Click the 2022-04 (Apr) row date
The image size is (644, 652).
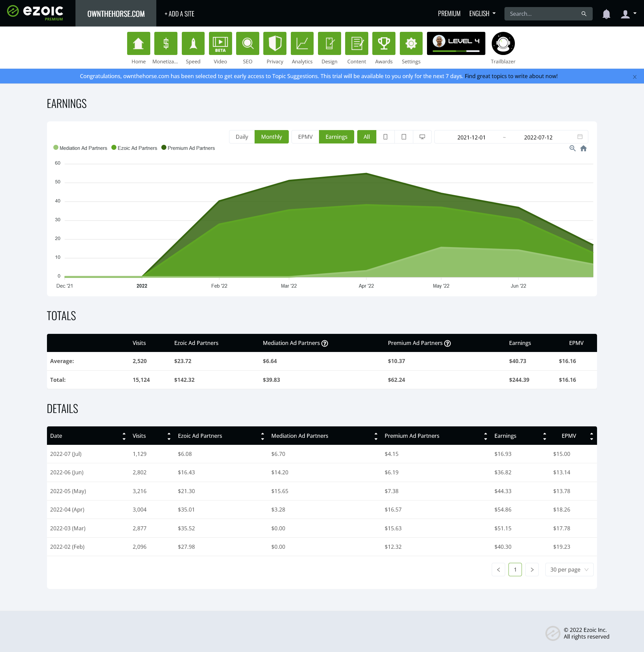(x=67, y=510)
